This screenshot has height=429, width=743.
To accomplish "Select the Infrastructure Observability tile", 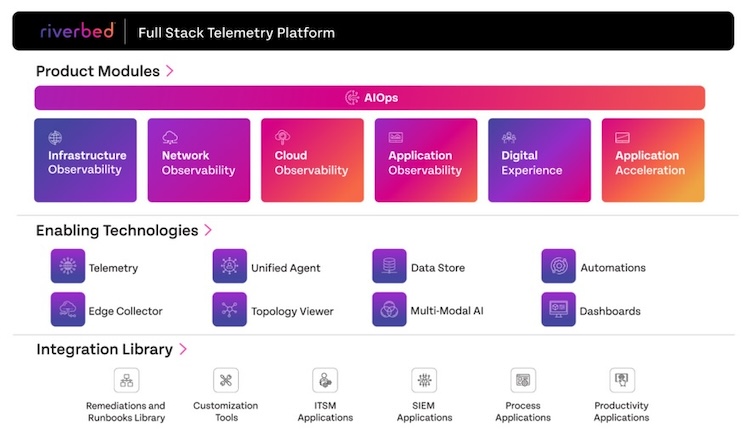I will point(85,160).
